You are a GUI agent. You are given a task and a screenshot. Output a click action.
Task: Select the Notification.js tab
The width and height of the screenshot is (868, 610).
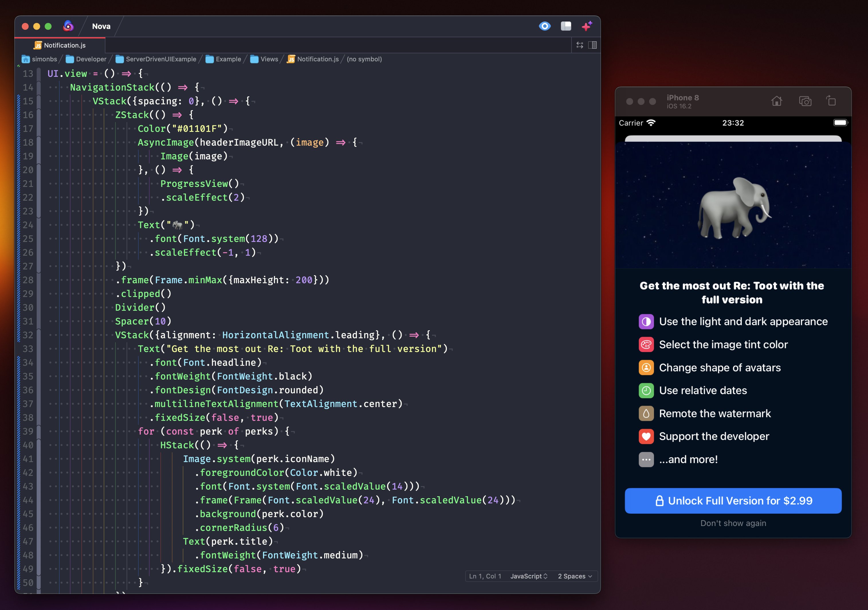60,45
